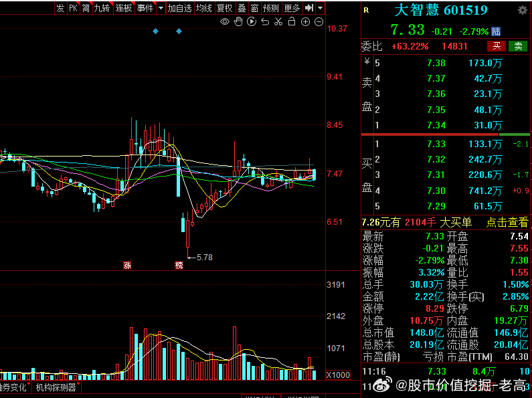This screenshot has width=532, height=398.
Task: Click the 预测 forecast button
Action: 271,8
